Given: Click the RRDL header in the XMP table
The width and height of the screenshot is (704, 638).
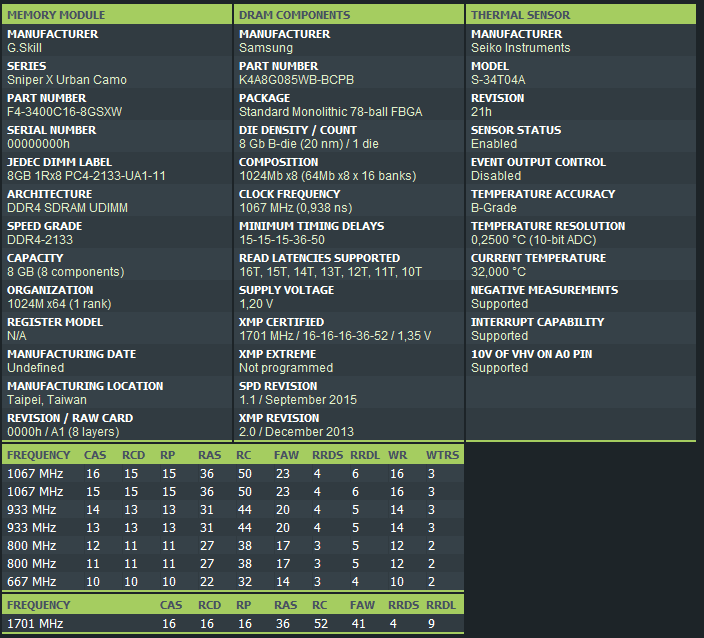Looking at the screenshot, I should click(x=441, y=605).
